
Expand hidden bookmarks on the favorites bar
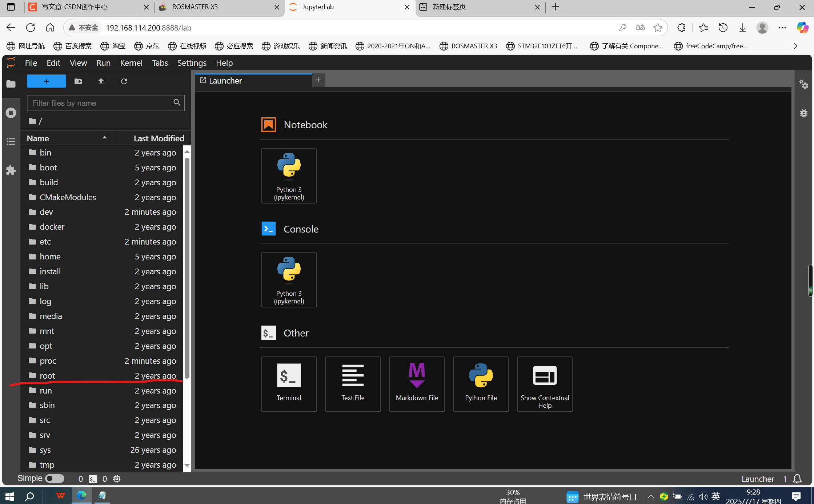795,46
